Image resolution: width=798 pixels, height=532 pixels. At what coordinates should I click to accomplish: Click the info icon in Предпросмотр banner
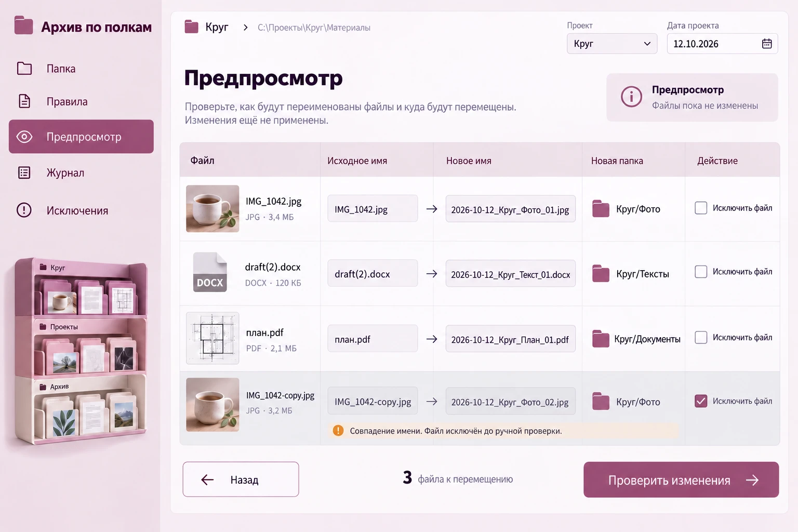pyautogui.click(x=631, y=97)
